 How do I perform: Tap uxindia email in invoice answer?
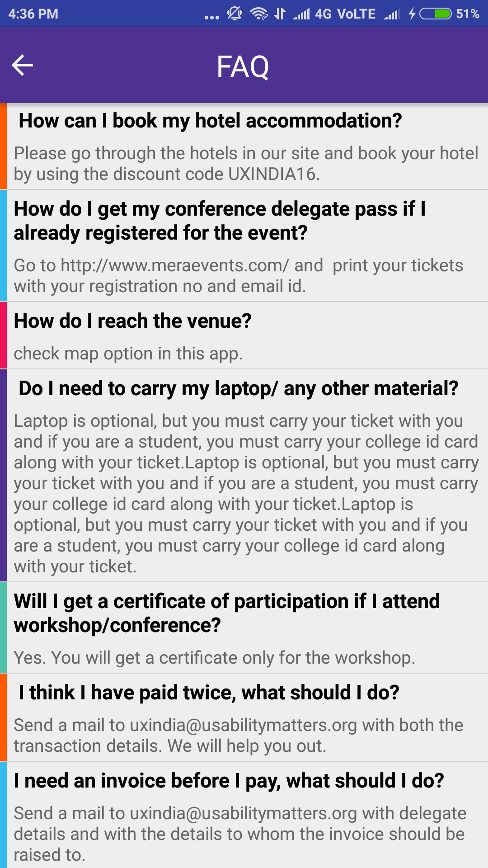pos(244,813)
